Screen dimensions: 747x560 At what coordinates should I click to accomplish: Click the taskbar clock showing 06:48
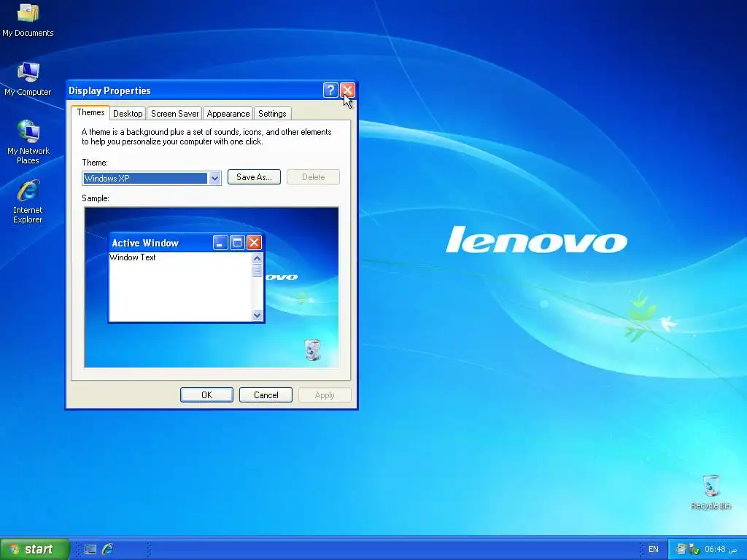pos(720,549)
